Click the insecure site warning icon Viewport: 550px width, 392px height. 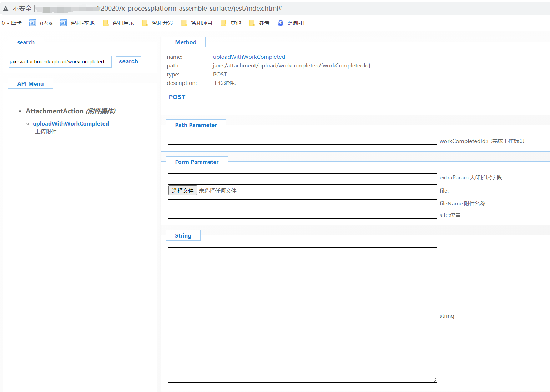6,9
